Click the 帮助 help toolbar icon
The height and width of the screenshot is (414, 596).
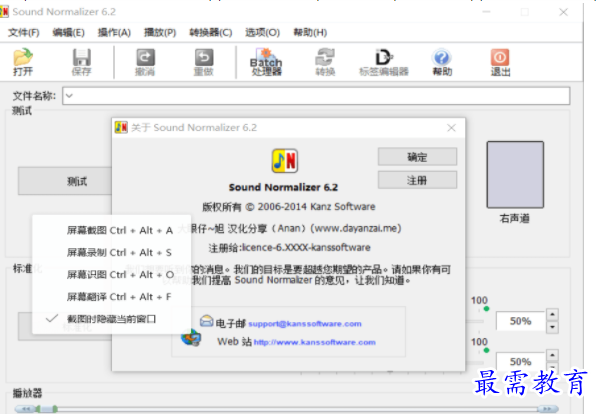point(442,62)
